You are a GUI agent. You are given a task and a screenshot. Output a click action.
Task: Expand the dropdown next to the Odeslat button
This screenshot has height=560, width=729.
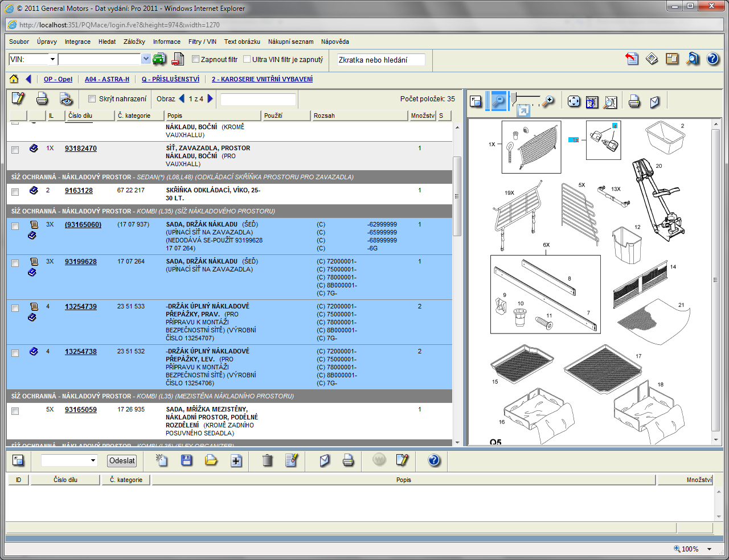click(x=93, y=460)
